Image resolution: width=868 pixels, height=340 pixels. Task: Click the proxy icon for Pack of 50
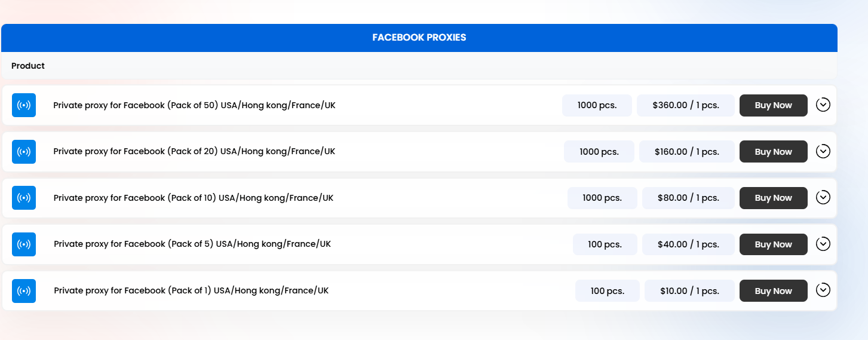[24, 105]
